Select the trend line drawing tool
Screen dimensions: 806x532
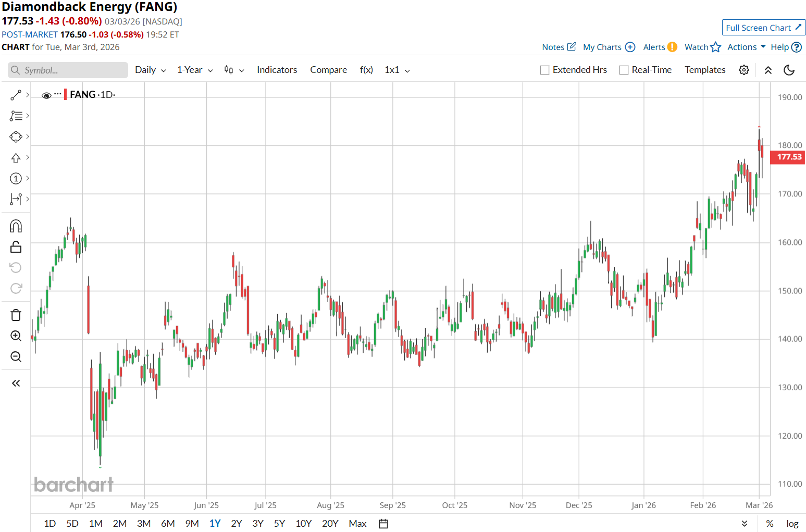(x=16, y=95)
